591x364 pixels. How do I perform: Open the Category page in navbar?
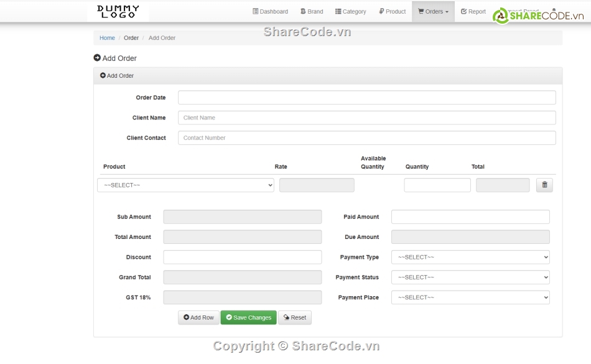click(350, 11)
